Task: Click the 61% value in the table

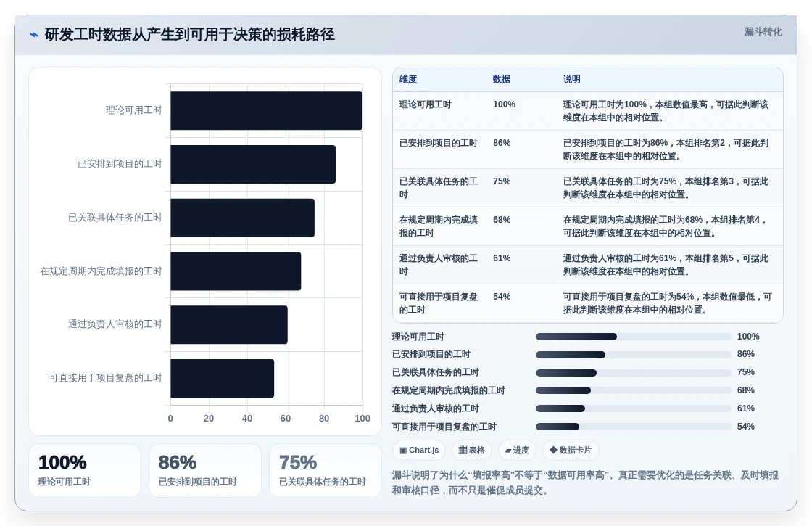Action: pyautogui.click(x=501, y=258)
